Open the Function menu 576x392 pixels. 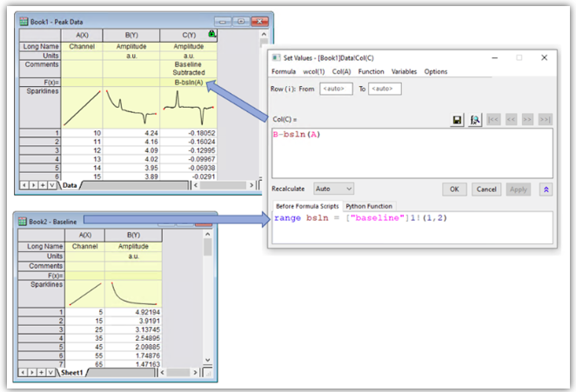coord(371,71)
